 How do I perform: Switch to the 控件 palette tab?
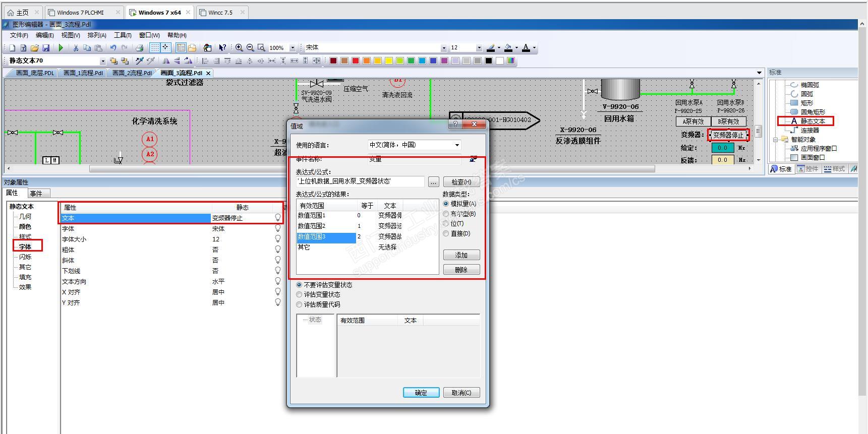point(808,169)
